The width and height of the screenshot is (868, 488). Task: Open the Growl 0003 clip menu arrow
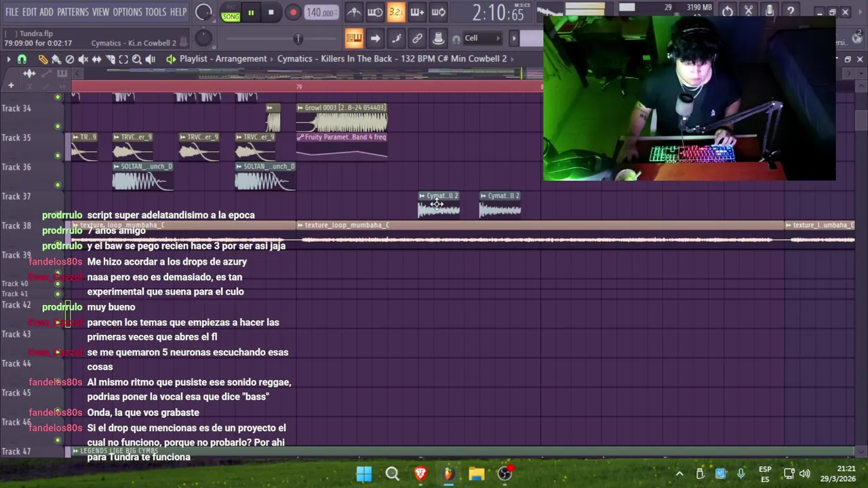(x=300, y=108)
